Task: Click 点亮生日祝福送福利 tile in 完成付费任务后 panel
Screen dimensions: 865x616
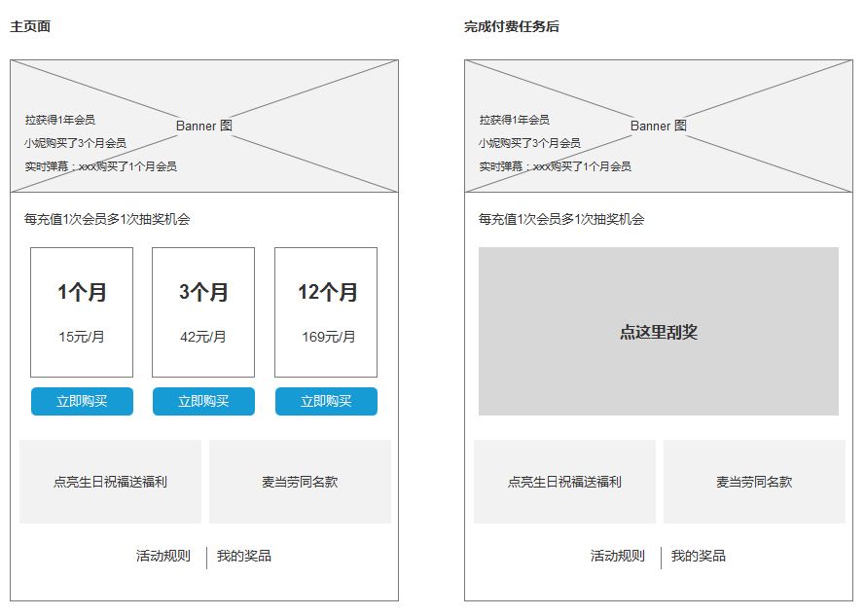Action: pyautogui.click(x=564, y=482)
